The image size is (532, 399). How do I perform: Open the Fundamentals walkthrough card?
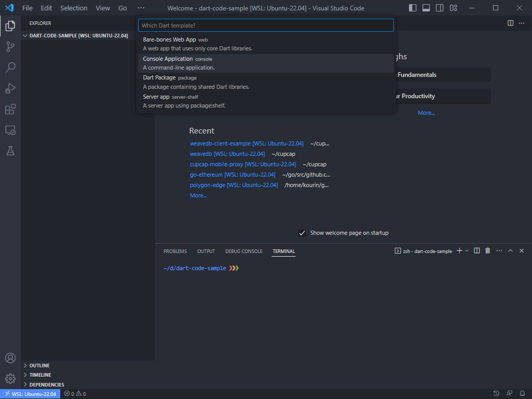pos(443,75)
